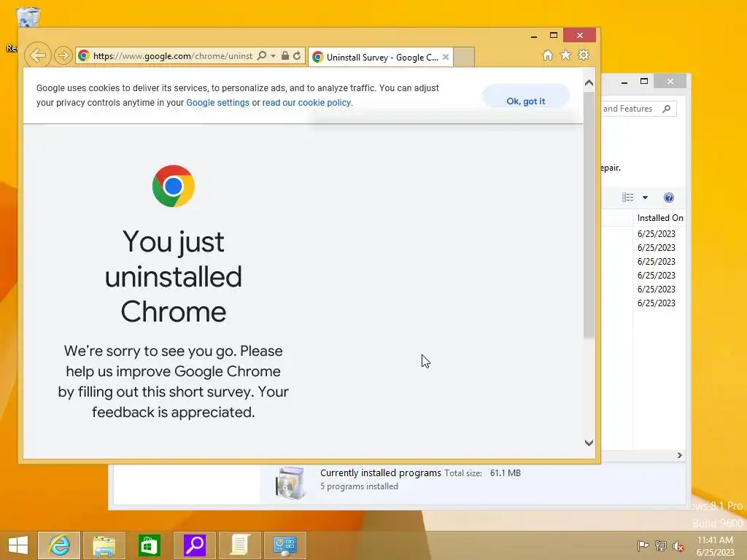Open Internet Explorer from the taskbar
The width and height of the screenshot is (747, 560).
59,545
